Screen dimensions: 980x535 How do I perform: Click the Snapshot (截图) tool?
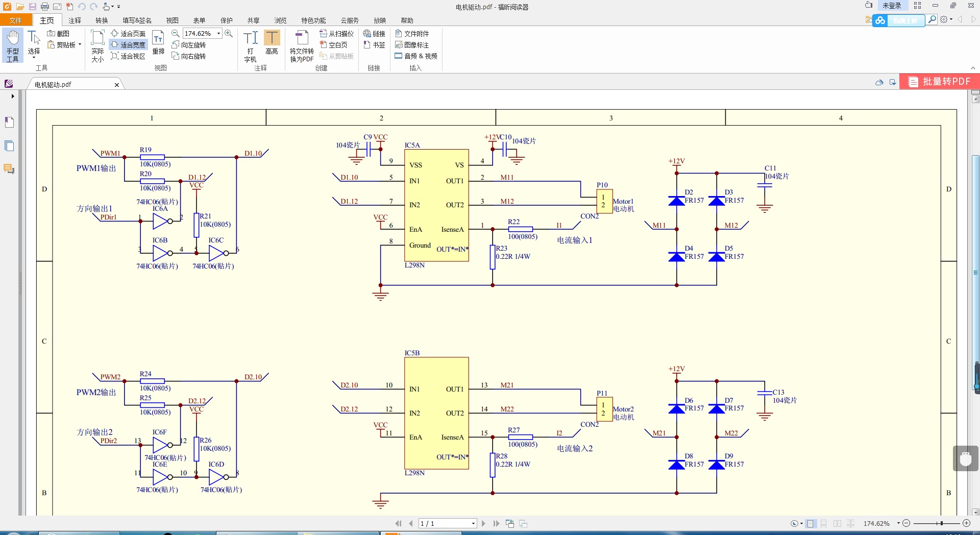coord(58,34)
